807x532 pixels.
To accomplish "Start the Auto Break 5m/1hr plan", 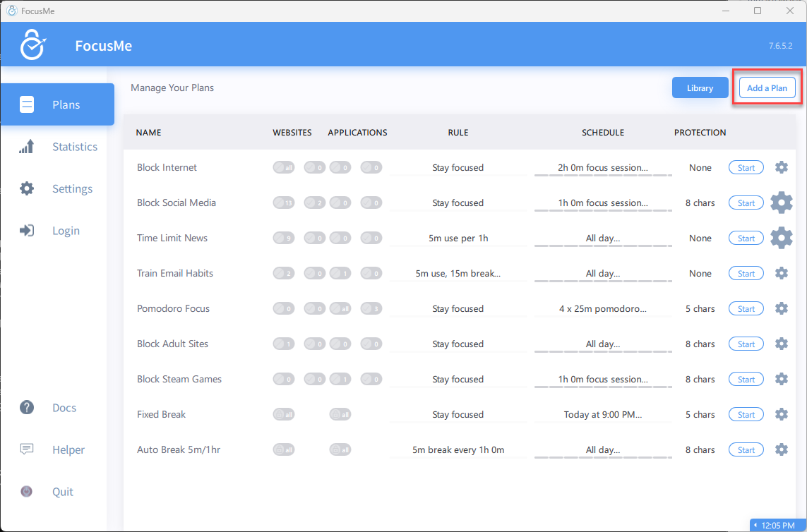I will [x=746, y=449].
